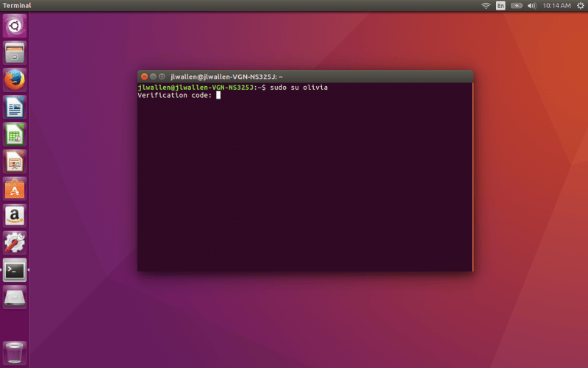
Task: Click the Amazon launcher icon
Action: [15, 216]
